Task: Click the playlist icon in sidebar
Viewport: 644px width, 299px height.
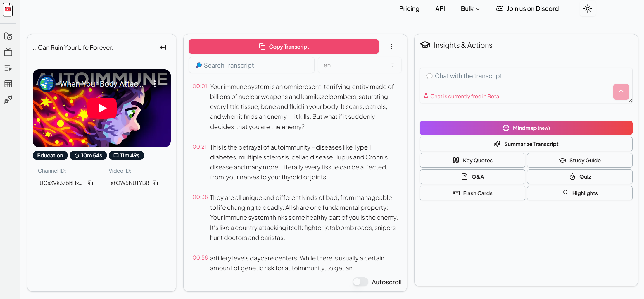Action: pyautogui.click(x=8, y=68)
